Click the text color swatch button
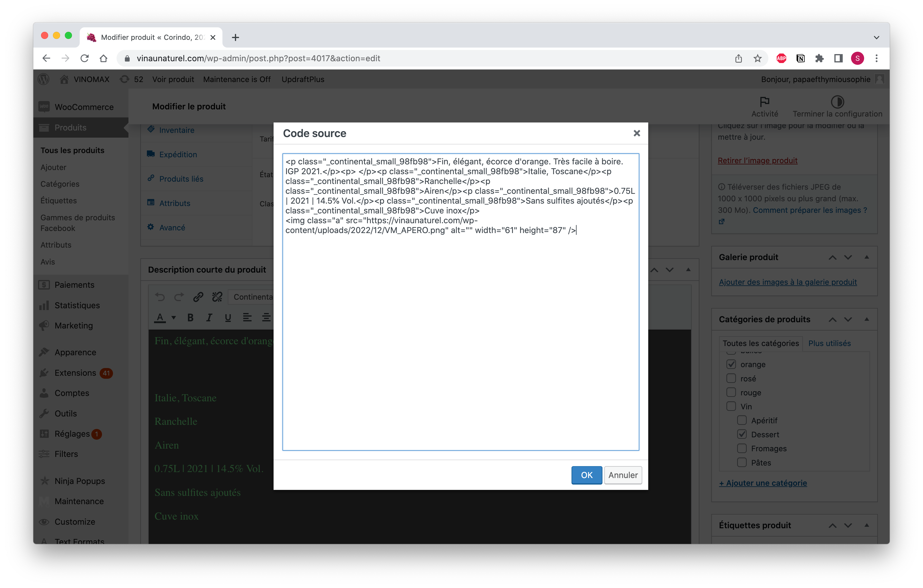The height and width of the screenshot is (588, 923). (160, 317)
